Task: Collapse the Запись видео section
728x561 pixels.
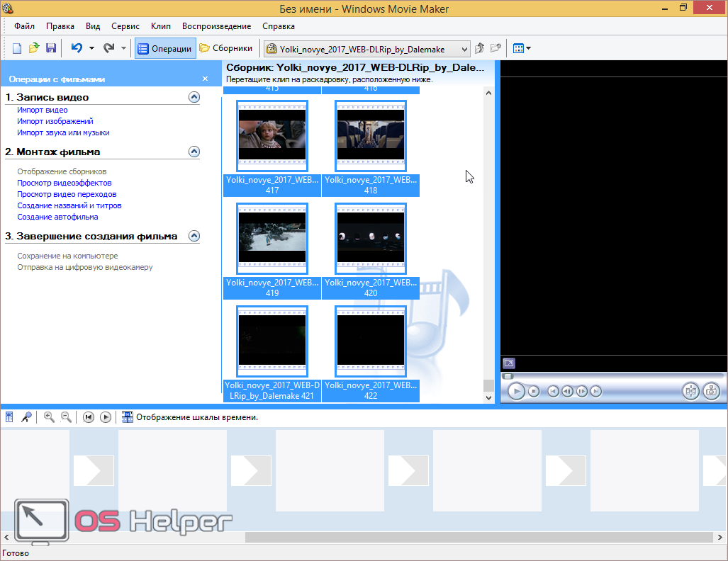Action: click(194, 97)
